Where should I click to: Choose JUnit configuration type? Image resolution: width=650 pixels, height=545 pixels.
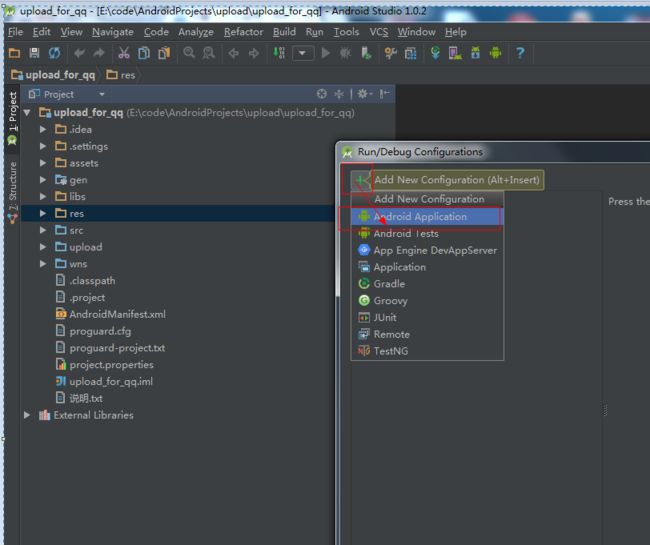point(427,317)
